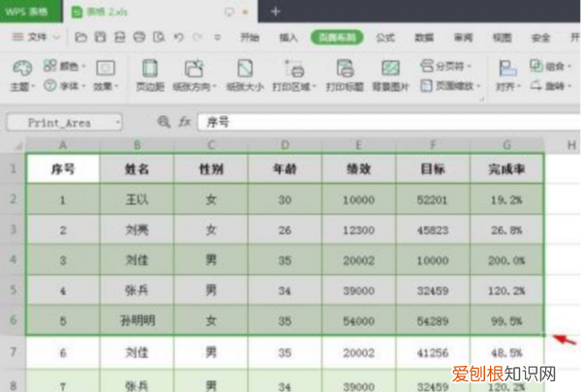Open the 纸张方向 orientation dropdown
The image size is (581, 392).
tap(195, 75)
